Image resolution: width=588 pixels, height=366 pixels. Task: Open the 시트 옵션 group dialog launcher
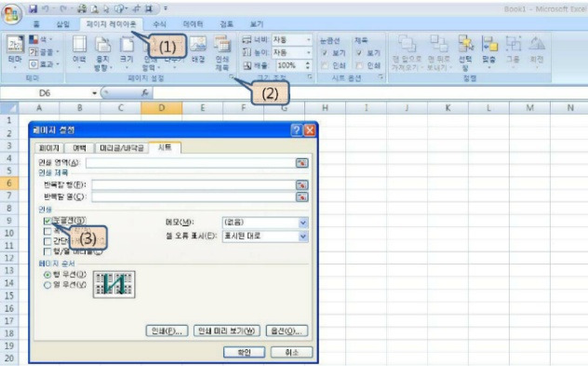tap(381, 77)
